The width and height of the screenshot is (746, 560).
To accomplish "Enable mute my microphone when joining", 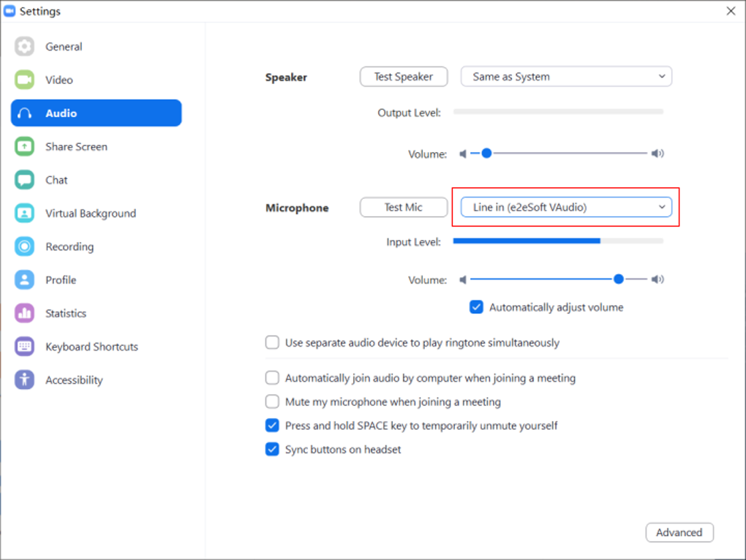I will tap(272, 401).
